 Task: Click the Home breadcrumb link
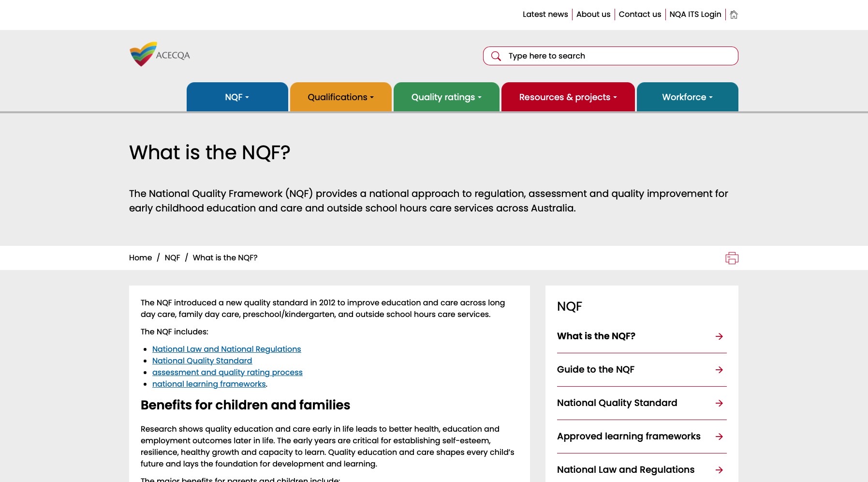(140, 258)
